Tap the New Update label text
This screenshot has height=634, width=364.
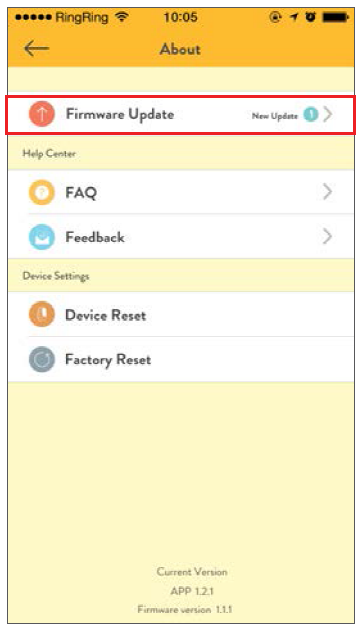point(275,116)
